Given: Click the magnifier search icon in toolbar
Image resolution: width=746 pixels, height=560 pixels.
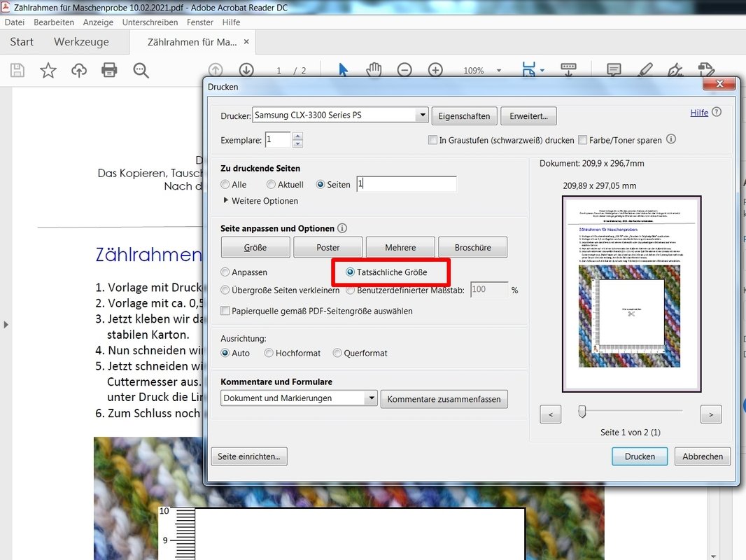Looking at the screenshot, I should click(141, 70).
